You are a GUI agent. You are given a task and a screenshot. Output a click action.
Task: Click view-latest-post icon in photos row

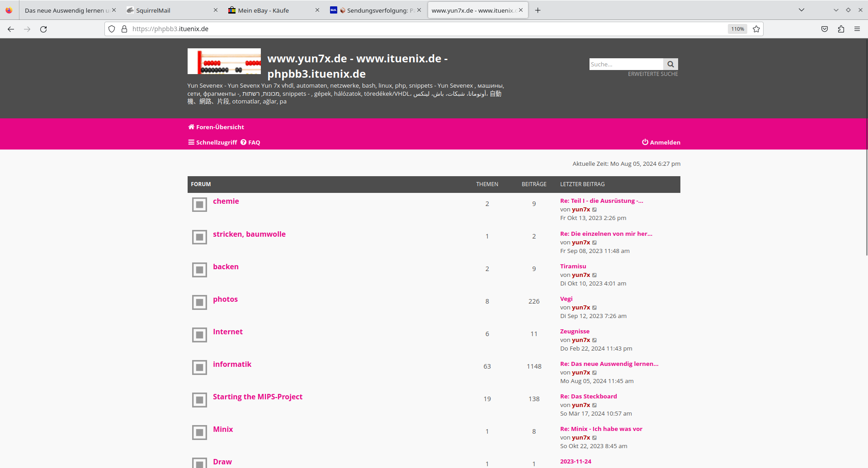pyautogui.click(x=594, y=308)
